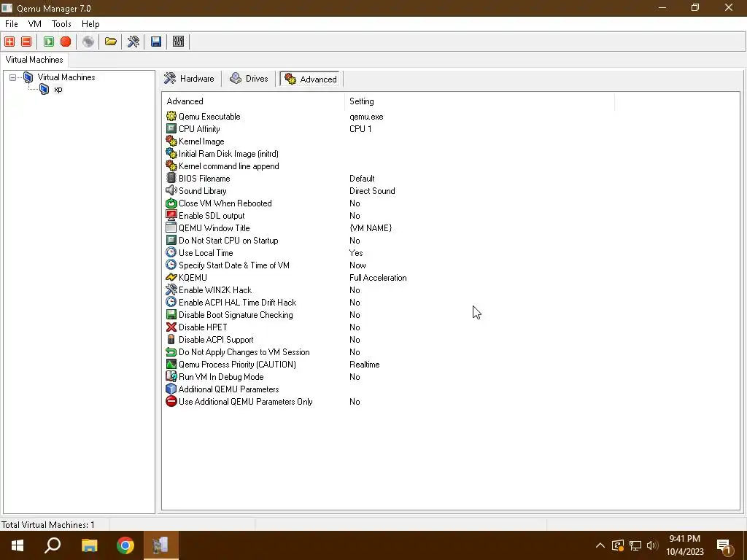Click the qemu.exe setting value
The height and width of the screenshot is (560, 747).
[x=366, y=116]
